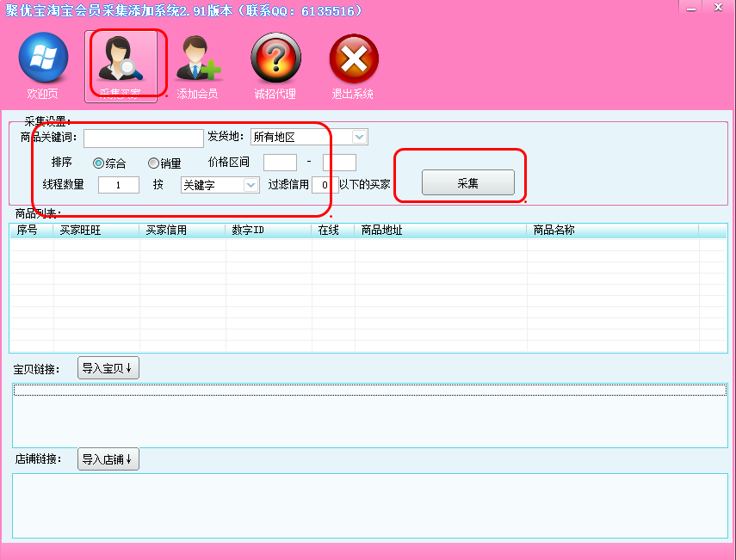Screen dimensions: 736x560
Task: Focus the 过滤信用 value field
Action: 325,185
